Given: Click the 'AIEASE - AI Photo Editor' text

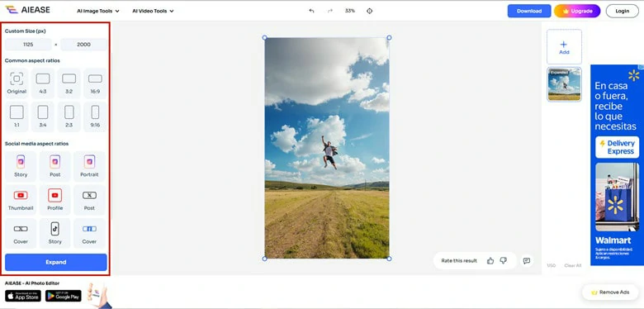Looking at the screenshot, I should pos(32,283).
